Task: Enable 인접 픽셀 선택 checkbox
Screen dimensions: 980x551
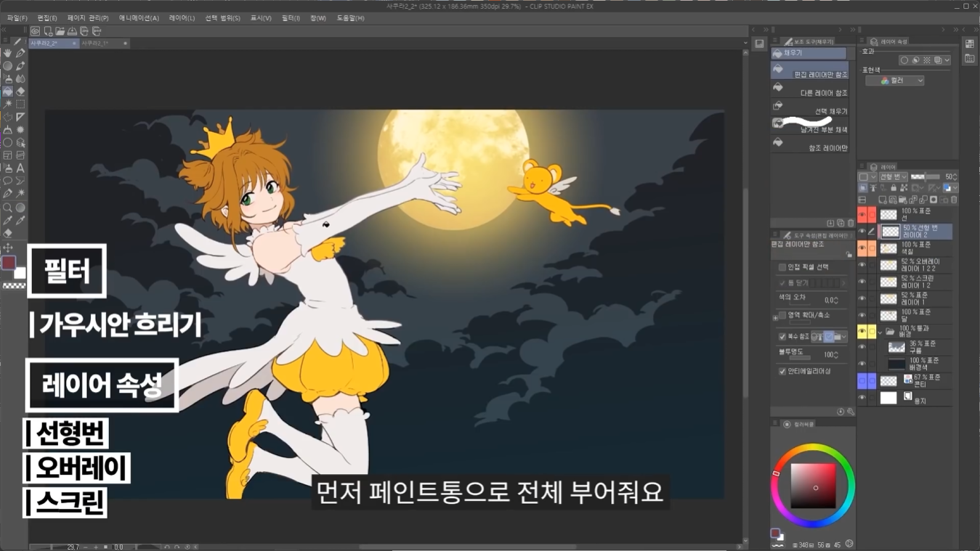Action: point(782,266)
